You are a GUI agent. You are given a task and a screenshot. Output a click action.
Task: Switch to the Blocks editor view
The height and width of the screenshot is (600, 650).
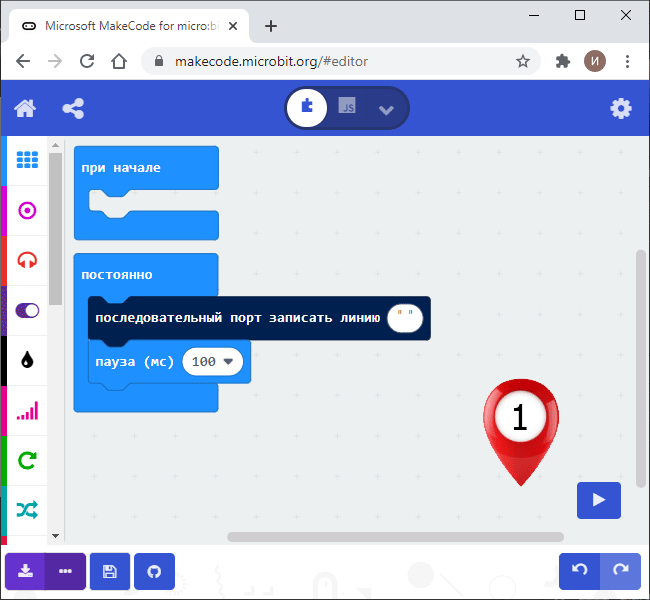coord(307,107)
